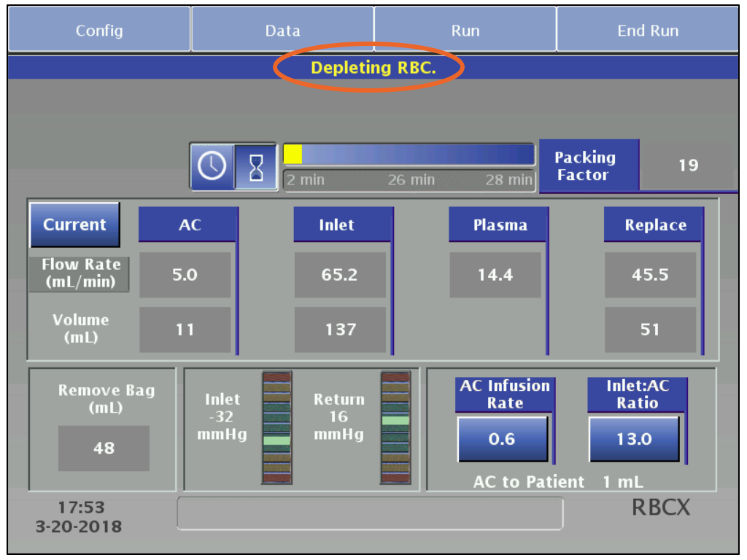The height and width of the screenshot is (560, 747).
Task: Click the Replace column header
Action: (654, 225)
